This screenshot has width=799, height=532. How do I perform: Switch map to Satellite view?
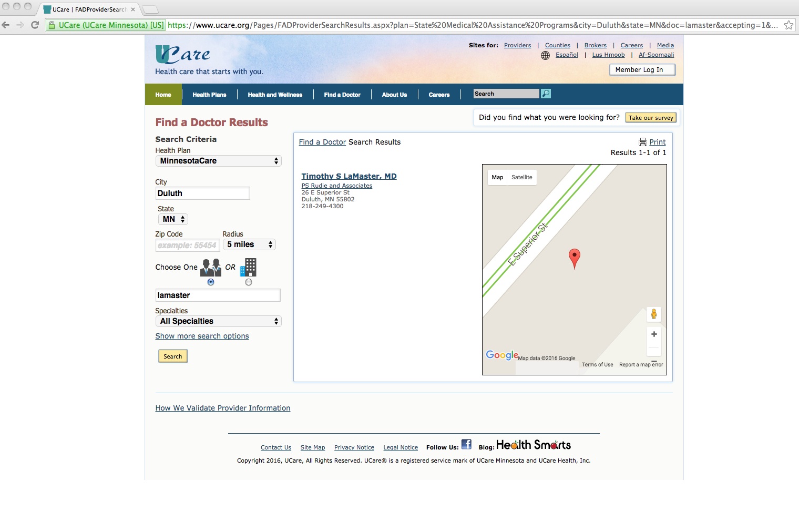click(x=522, y=177)
